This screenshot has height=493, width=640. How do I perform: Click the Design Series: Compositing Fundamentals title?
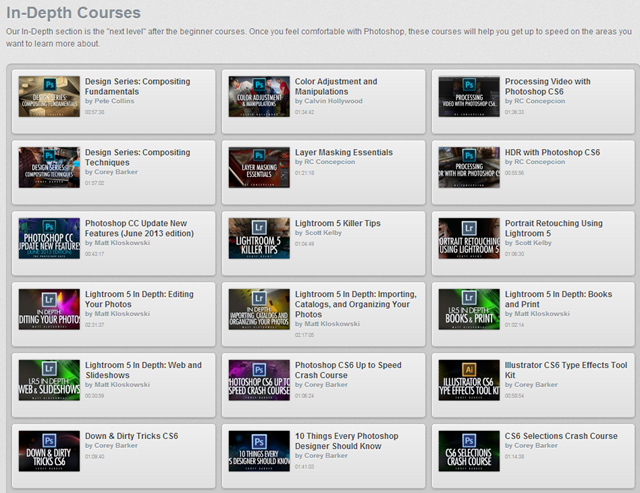pyautogui.click(x=138, y=87)
